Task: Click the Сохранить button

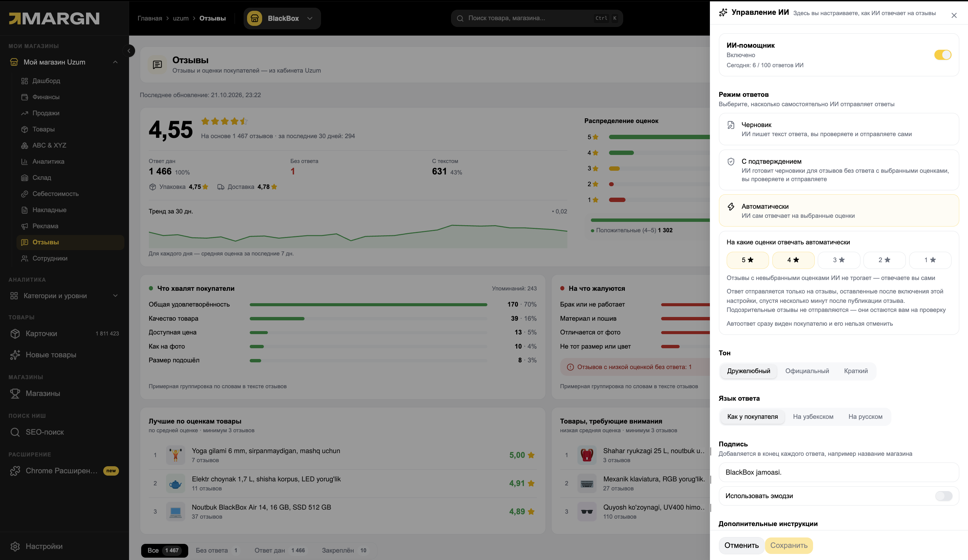Action: click(789, 546)
